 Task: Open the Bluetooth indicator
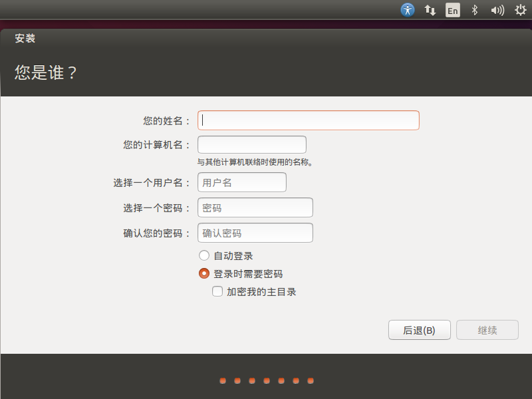pos(475,10)
